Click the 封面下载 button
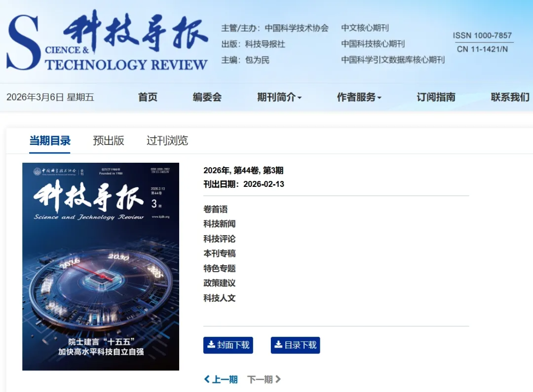533x392 pixels. pos(228,345)
